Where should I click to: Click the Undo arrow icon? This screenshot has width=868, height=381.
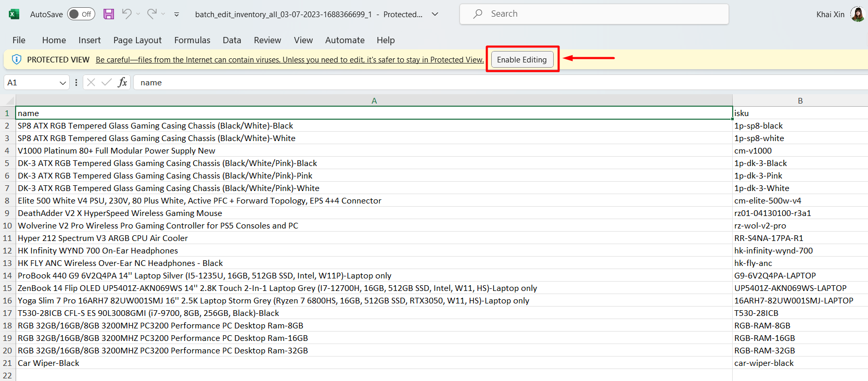[x=126, y=14]
